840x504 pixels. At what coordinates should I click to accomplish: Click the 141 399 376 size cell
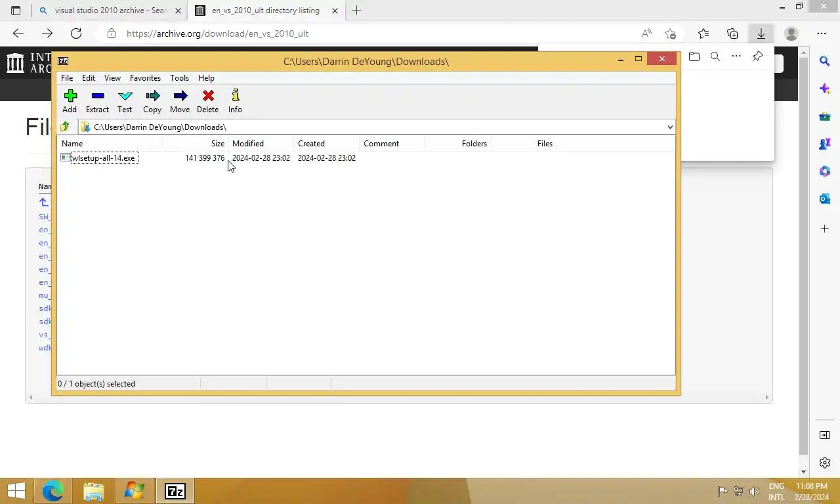coord(205,157)
